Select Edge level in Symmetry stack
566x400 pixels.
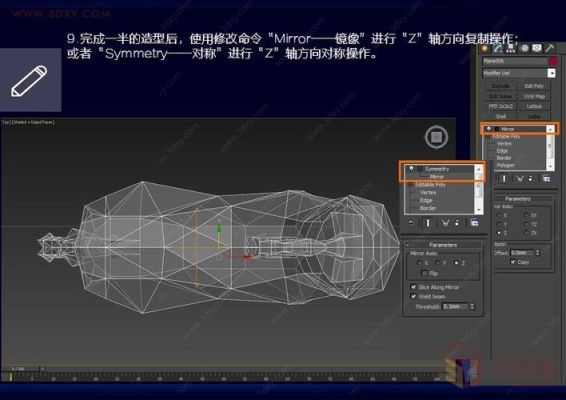tap(426, 200)
